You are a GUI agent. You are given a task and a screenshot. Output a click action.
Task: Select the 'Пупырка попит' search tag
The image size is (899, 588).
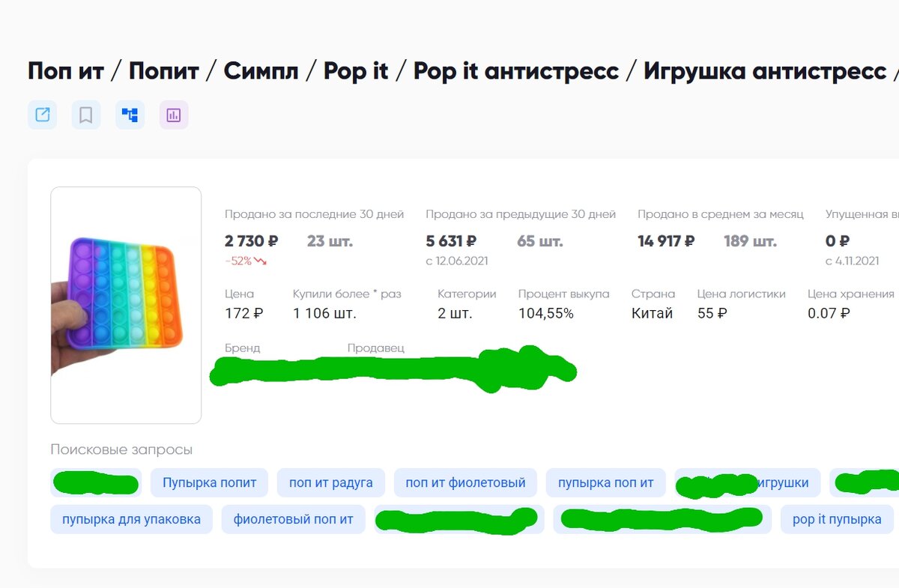tap(209, 483)
